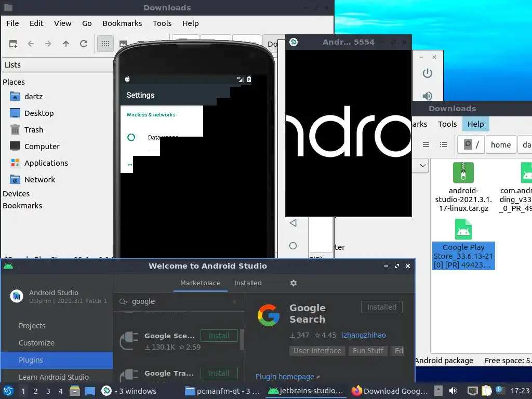Install the Google Tra... plugin
Image resolution: width=532 pixels, height=399 pixels.
[x=219, y=373]
